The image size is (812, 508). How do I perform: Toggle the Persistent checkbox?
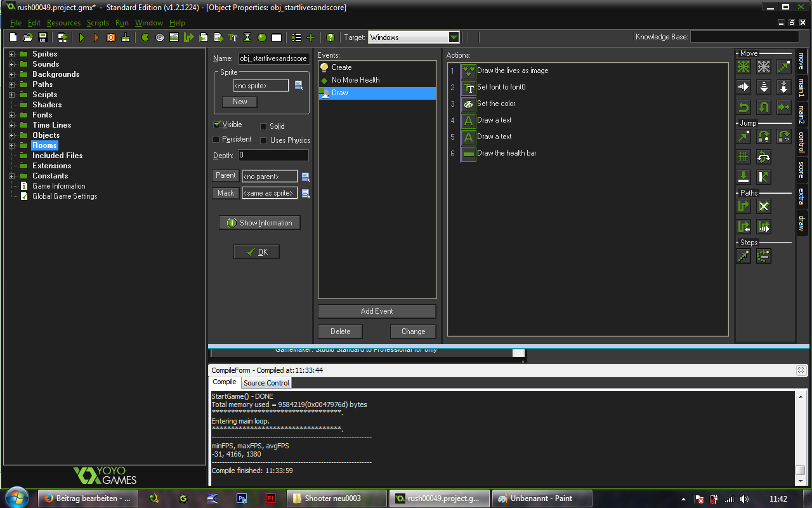pos(216,139)
